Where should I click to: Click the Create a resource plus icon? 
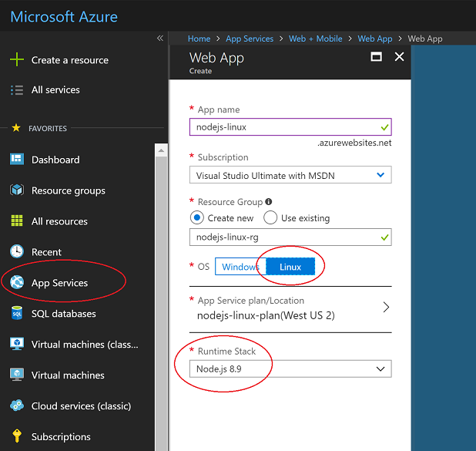tap(17, 60)
